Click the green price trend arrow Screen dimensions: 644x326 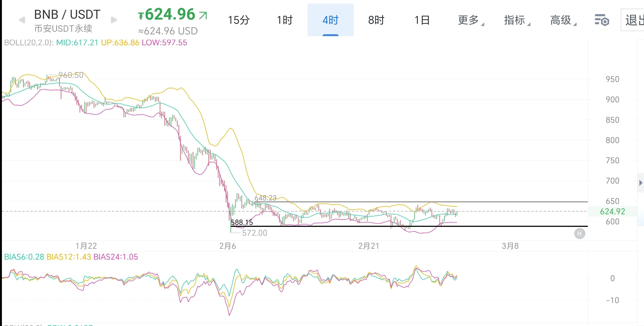pyautogui.click(x=203, y=15)
